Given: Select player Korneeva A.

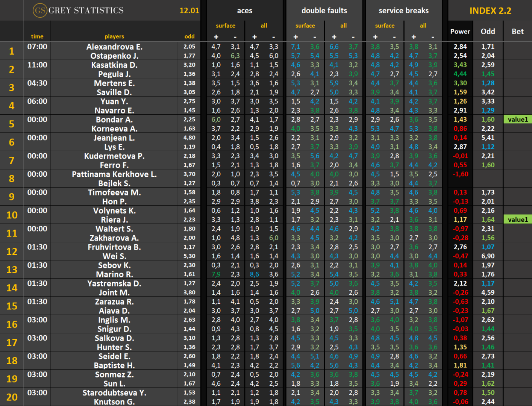Looking at the screenshot, I should 114,129.
